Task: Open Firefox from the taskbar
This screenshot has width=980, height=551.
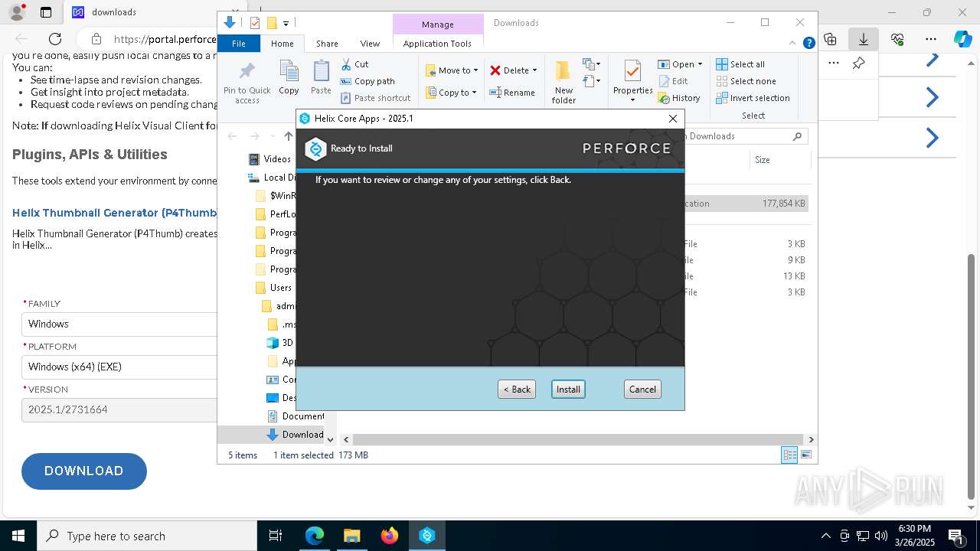Action: tap(390, 536)
